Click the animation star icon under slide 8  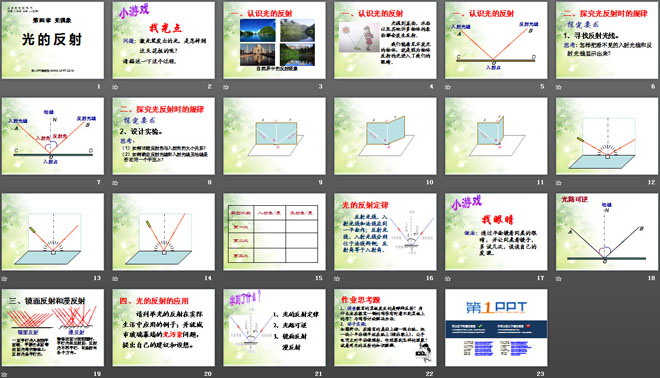(115, 183)
